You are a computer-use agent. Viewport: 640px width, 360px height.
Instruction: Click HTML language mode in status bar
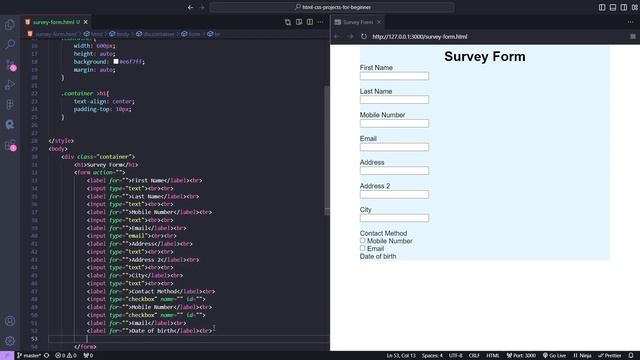pos(493,356)
